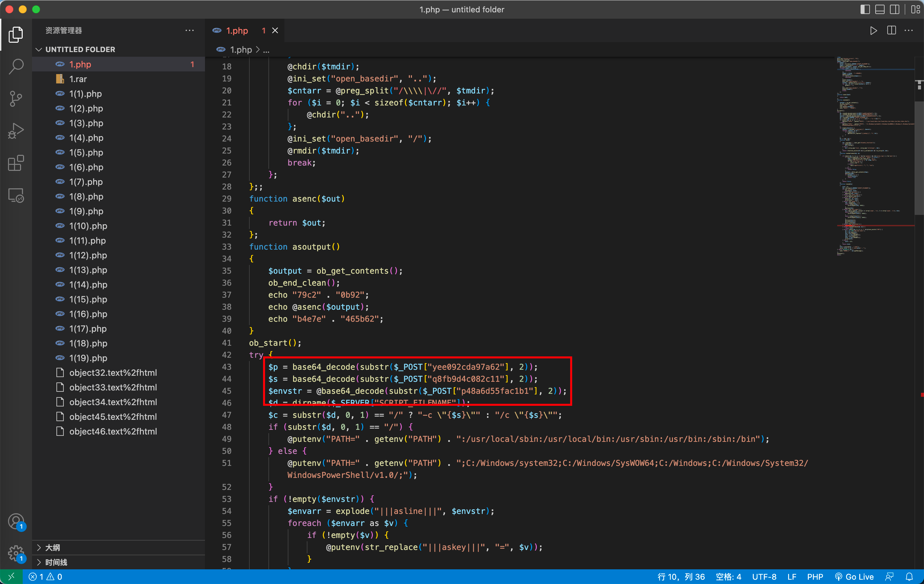
Task: Open 1(9).php in explorer
Action: coord(119,211)
